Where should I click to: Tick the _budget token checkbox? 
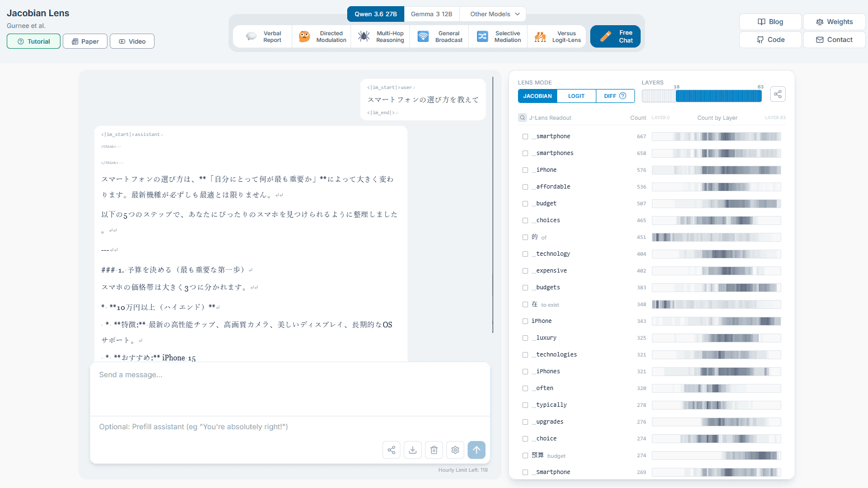pyautogui.click(x=525, y=204)
